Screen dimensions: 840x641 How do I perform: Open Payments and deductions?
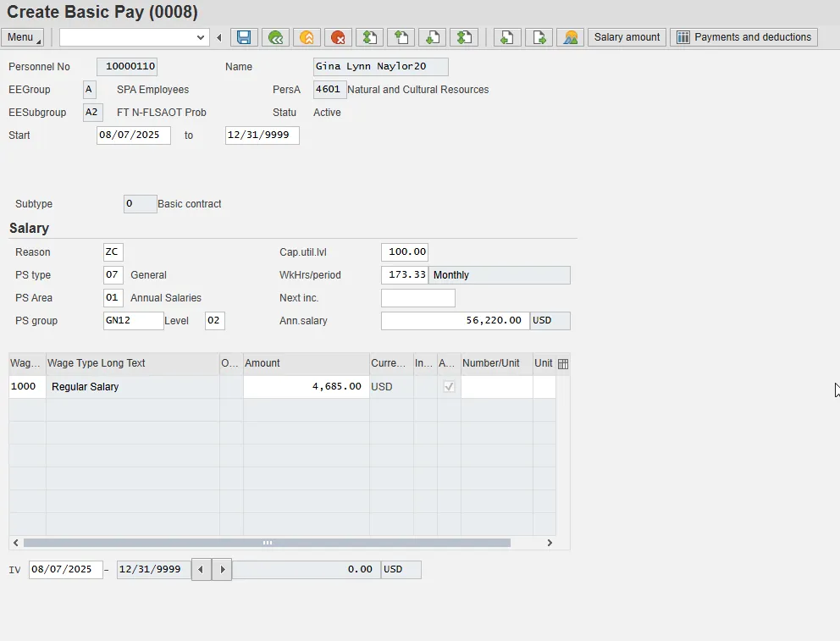(743, 37)
